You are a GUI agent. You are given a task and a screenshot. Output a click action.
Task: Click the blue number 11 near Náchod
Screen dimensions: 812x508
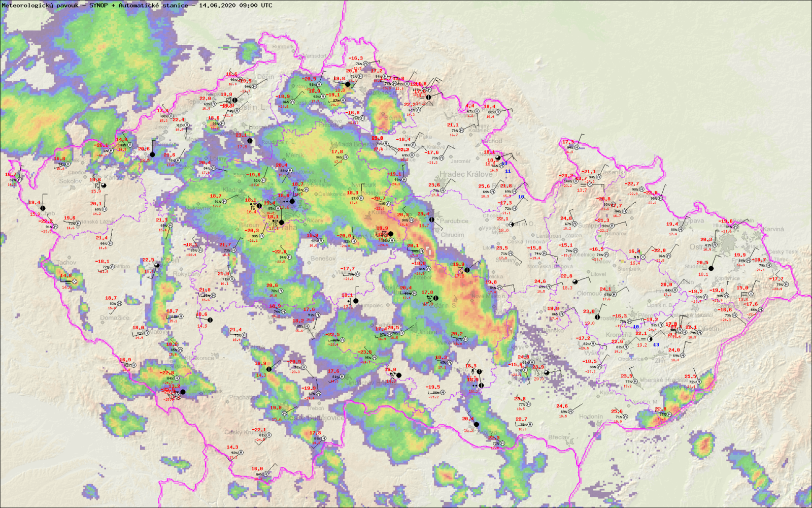pos(507,171)
